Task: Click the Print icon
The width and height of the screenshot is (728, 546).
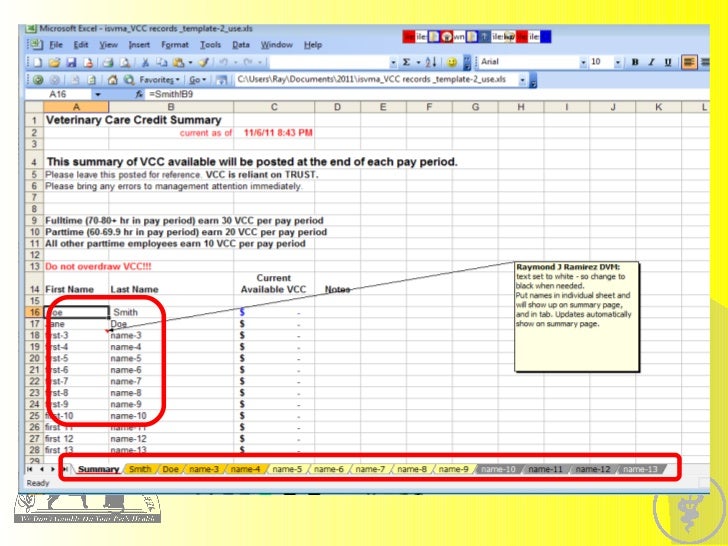Action: click(108, 62)
